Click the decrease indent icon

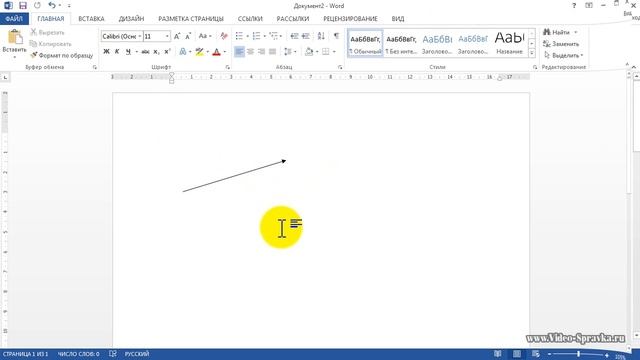[294, 36]
